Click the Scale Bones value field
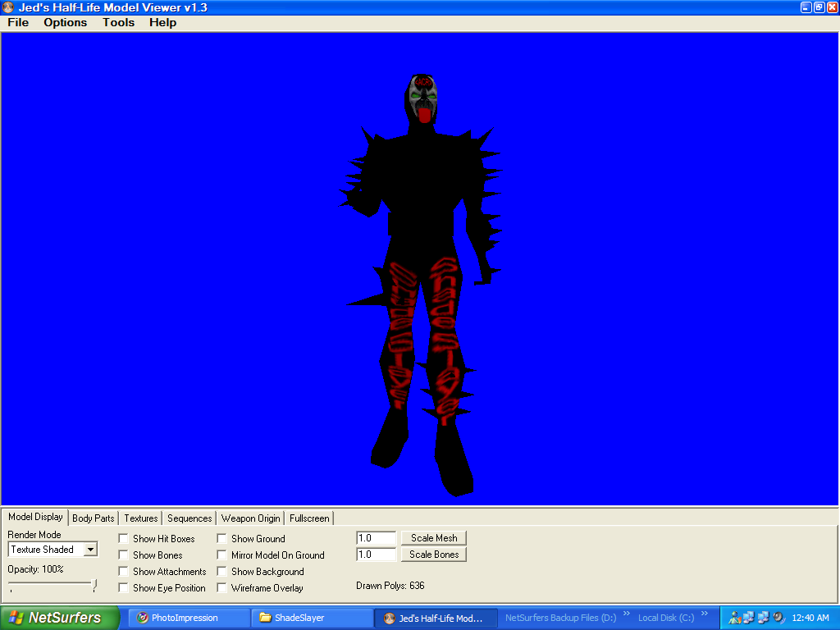Viewport: 840px width, 630px height. (x=376, y=555)
